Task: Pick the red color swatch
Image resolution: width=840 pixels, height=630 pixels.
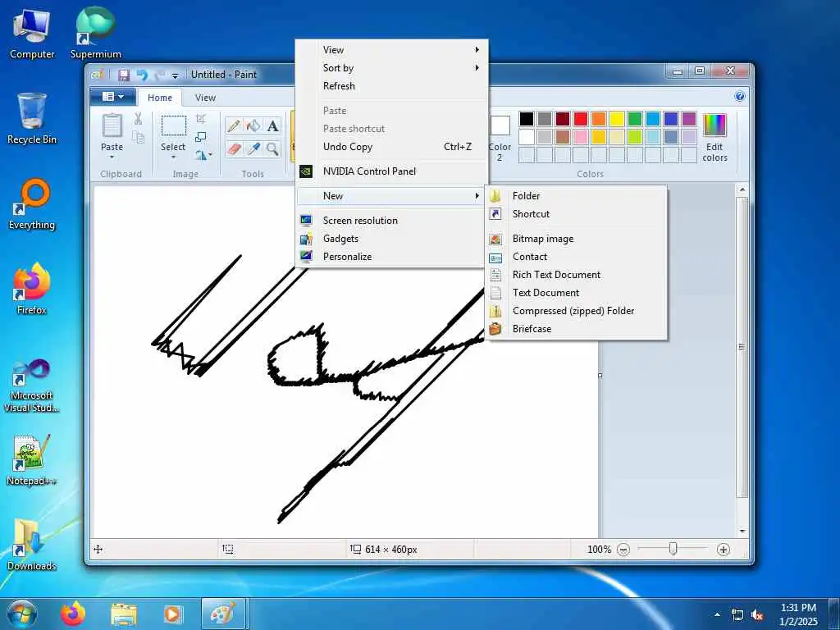Action: click(581, 119)
